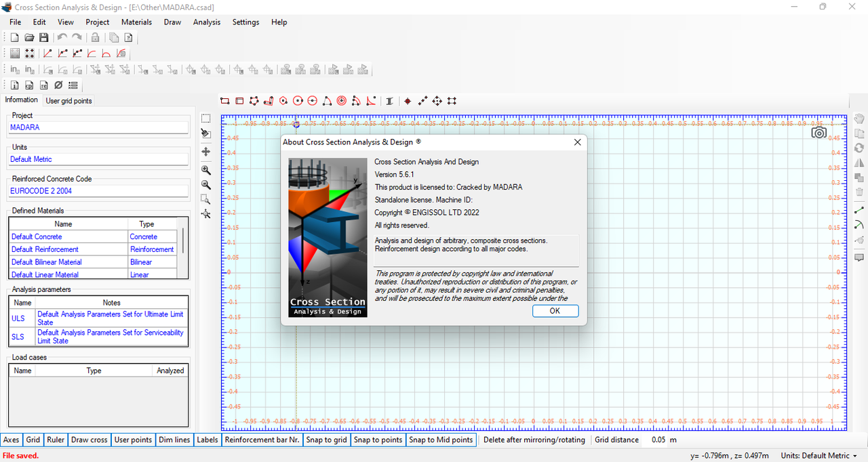The image size is (868, 462).
Task: Click OK in the About dialog
Action: click(x=555, y=311)
